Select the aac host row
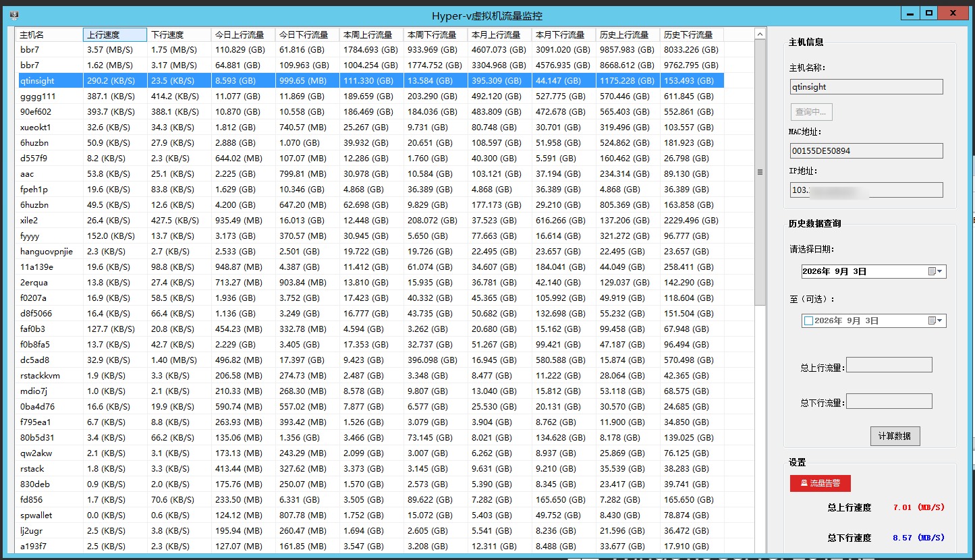 (x=370, y=174)
